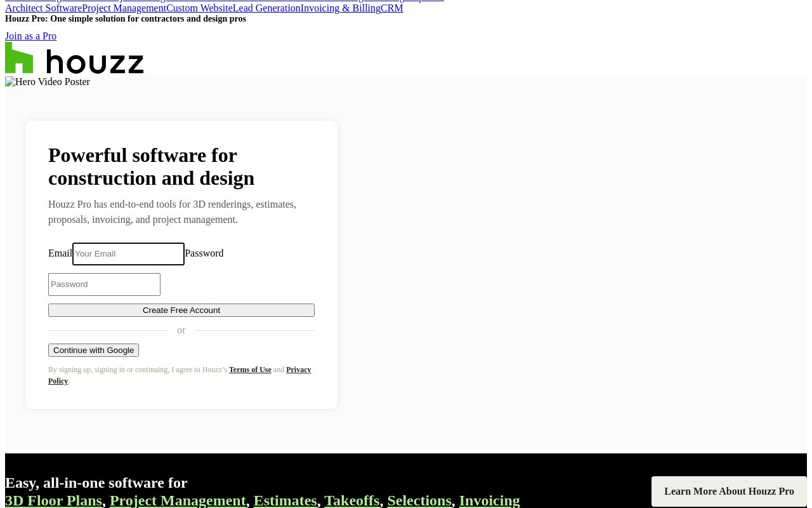Click the Houzz logo
This screenshot has width=812, height=508.
point(74,58)
